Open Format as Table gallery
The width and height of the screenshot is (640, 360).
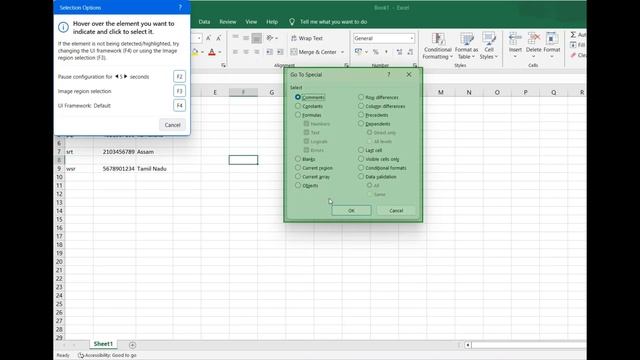[x=467, y=46]
